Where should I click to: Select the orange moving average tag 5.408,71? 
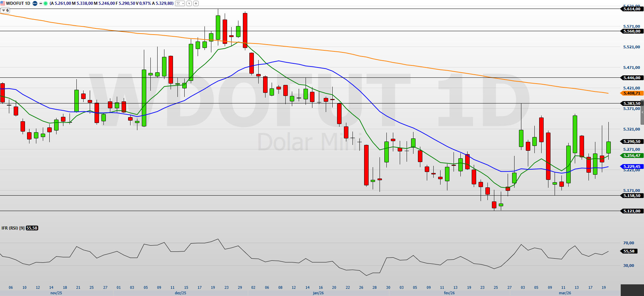click(631, 93)
